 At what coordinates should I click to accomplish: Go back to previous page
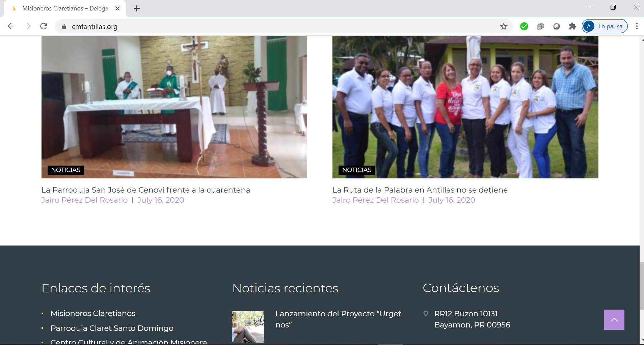pyautogui.click(x=11, y=26)
